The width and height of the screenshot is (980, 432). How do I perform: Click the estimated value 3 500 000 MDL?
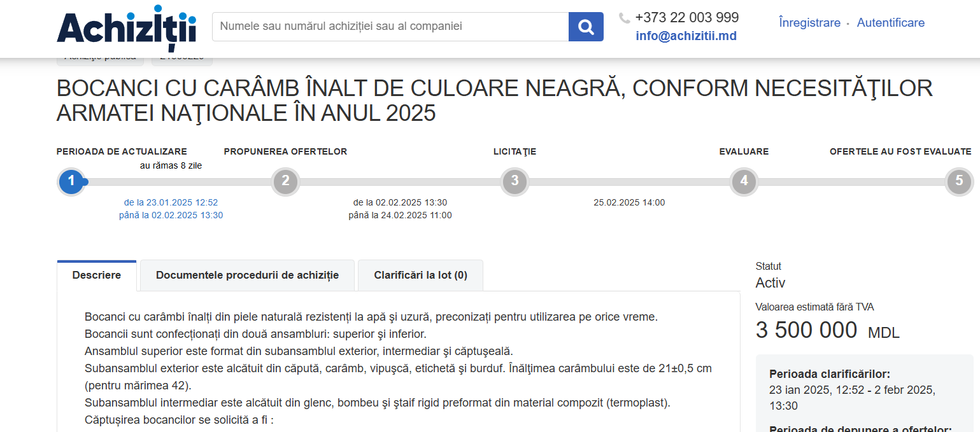[827, 330]
